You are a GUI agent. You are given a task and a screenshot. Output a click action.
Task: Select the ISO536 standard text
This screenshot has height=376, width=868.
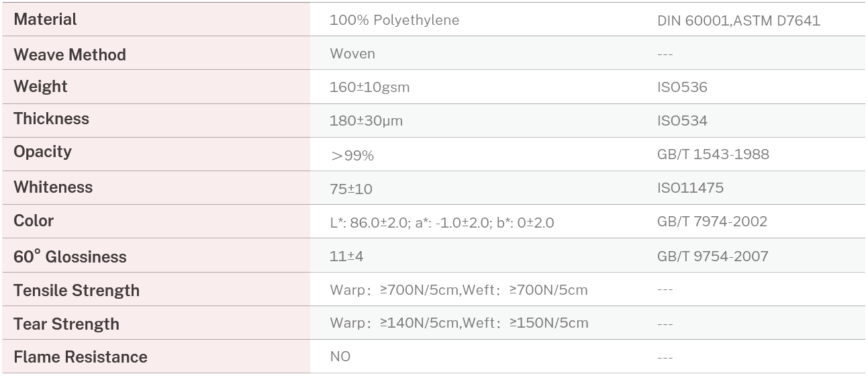pos(682,87)
